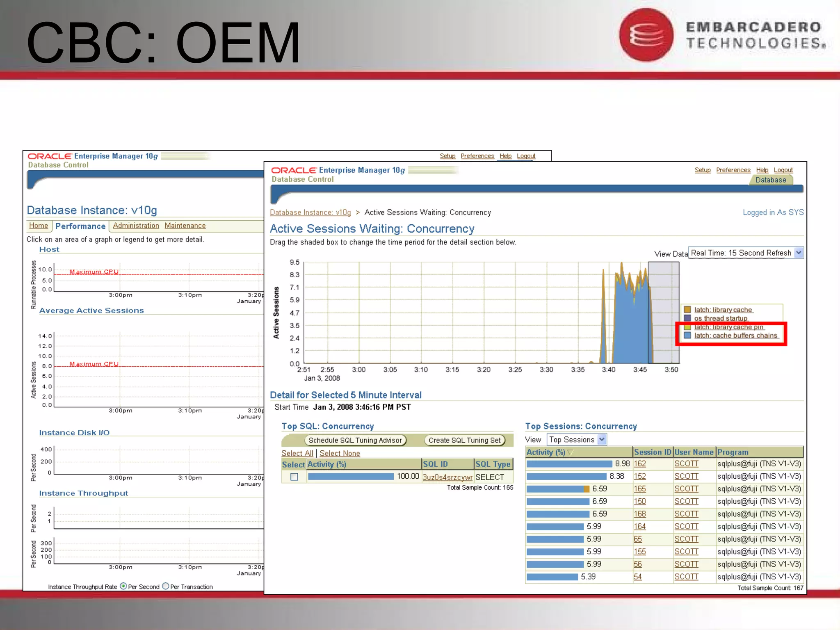Click Setup link in back window
Image resolution: width=840 pixels, height=630 pixels.
(447, 156)
